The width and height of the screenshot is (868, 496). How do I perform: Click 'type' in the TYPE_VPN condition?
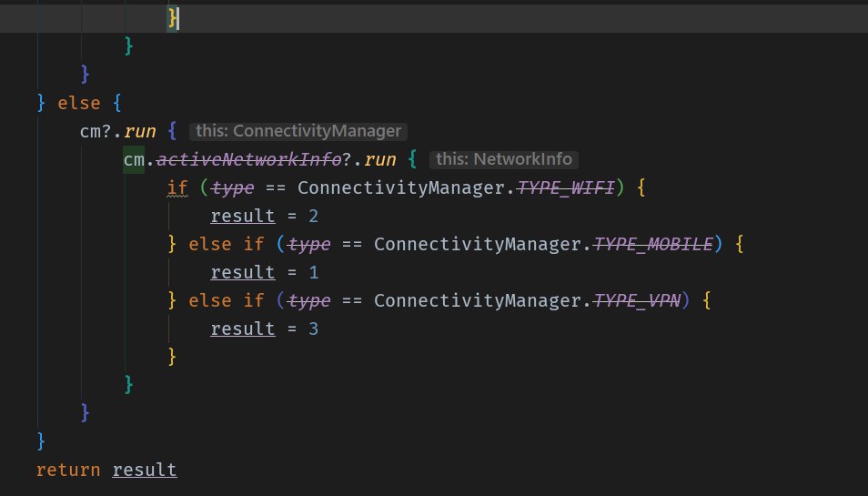point(308,300)
